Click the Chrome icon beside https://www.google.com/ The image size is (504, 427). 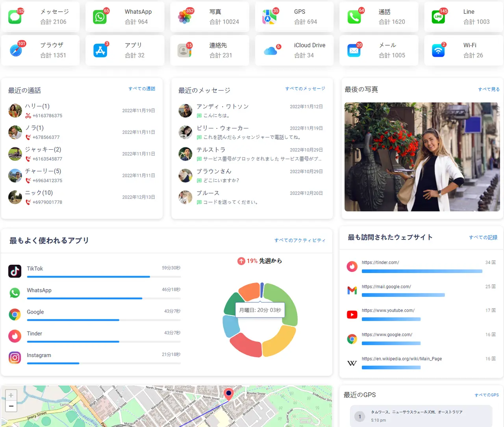pos(352,339)
